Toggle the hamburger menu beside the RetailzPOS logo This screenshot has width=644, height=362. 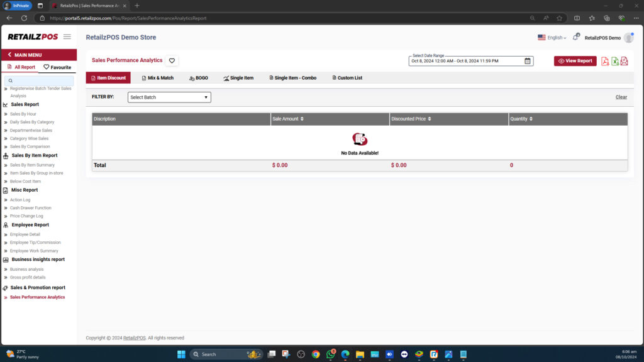[x=67, y=36]
